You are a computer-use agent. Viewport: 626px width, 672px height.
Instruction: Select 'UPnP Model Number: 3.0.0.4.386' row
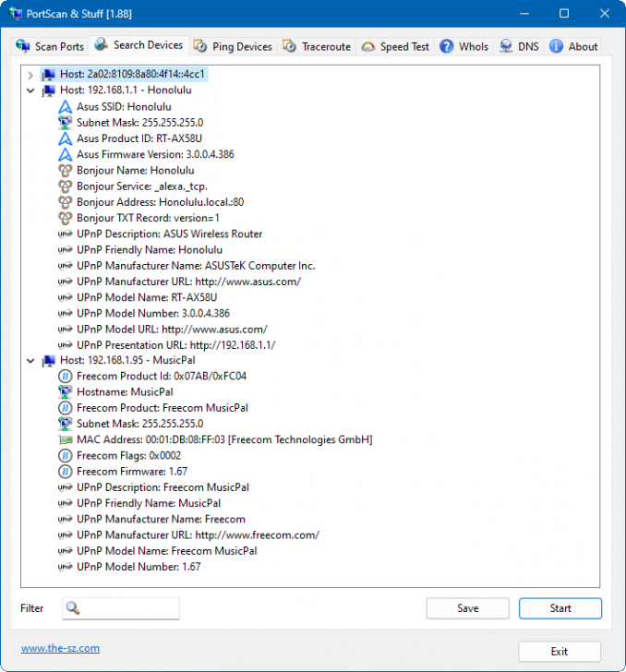pos(153,313)
